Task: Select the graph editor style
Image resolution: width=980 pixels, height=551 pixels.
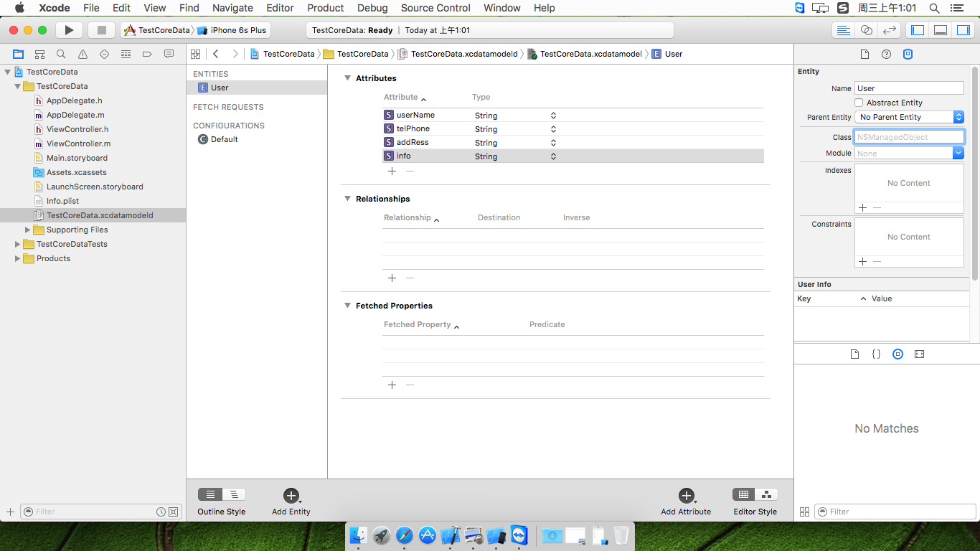Action: click(x=766, y=494)
